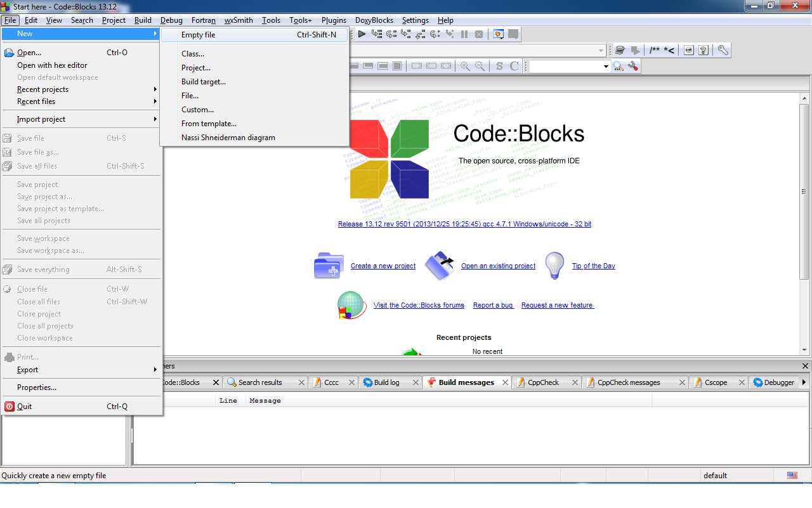Click the Create a new project folder icon

coord(329,266)
